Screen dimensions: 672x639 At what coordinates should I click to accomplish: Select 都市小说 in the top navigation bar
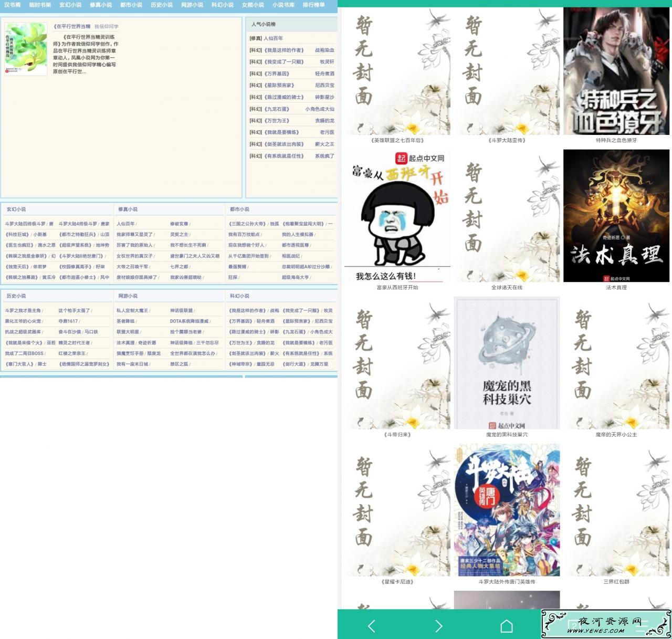pyautogui.click(x=131, y=5)
